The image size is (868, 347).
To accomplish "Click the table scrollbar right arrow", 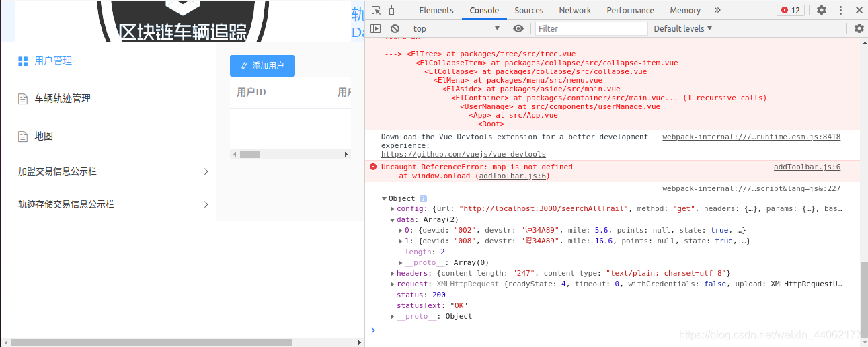I will pyautogui.click(x=346, y=154).
